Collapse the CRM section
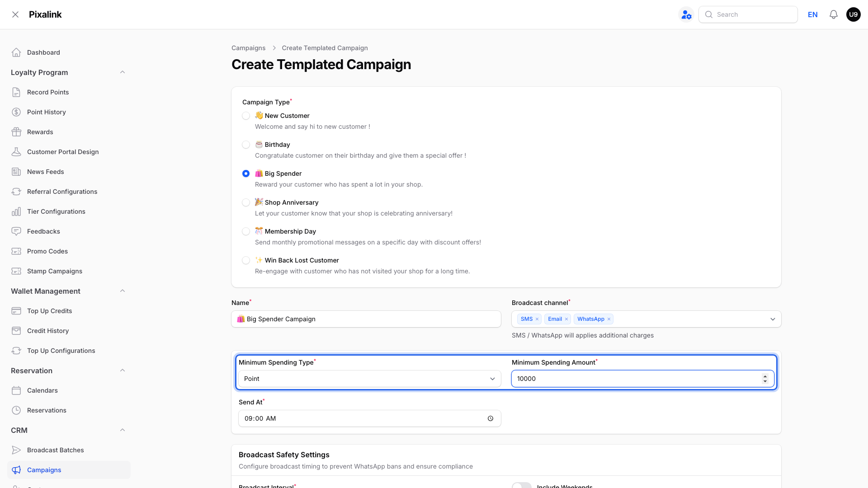The height and width of the screenshot is (488, 868). point(123,430)
